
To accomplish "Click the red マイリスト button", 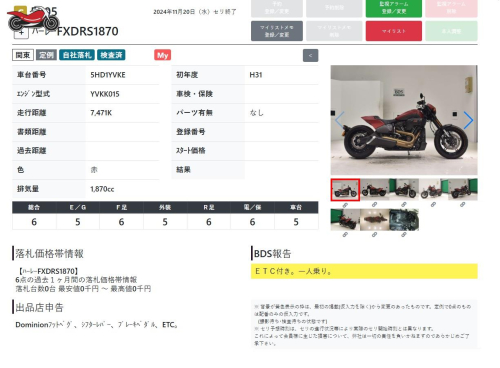I will [394, 31].
